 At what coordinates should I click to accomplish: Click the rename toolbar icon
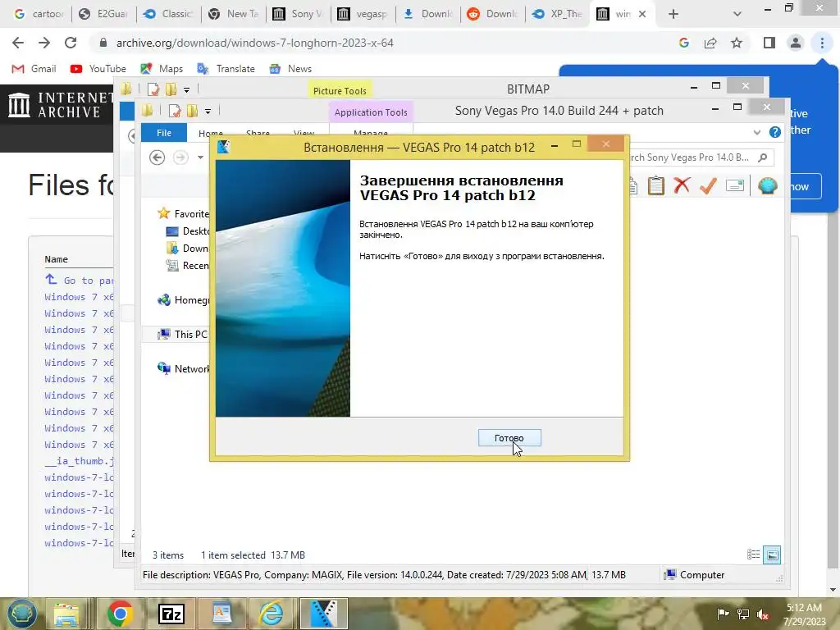pos(734,186)
